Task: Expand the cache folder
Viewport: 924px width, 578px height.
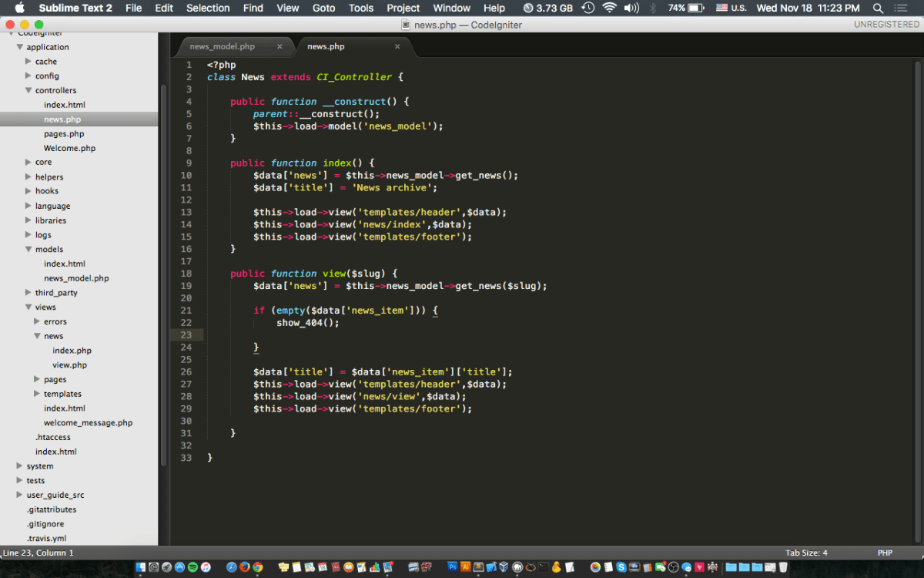Action: point(28,62)
